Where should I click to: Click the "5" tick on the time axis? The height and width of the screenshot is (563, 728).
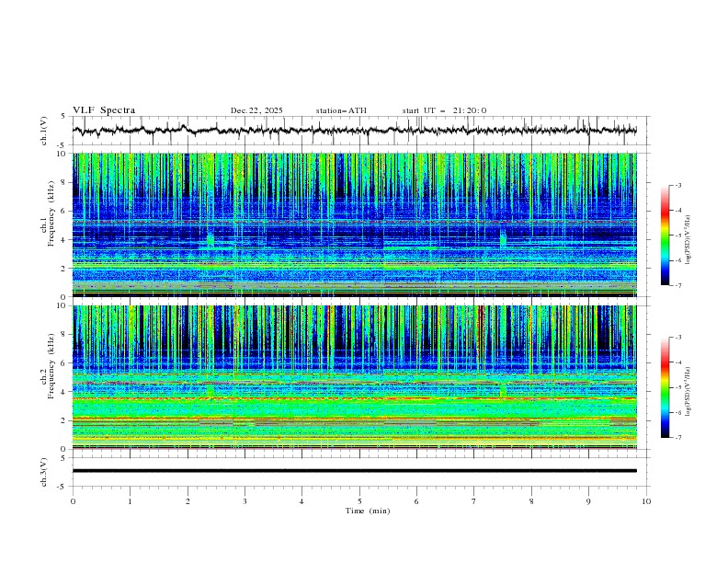coord(359,501)
